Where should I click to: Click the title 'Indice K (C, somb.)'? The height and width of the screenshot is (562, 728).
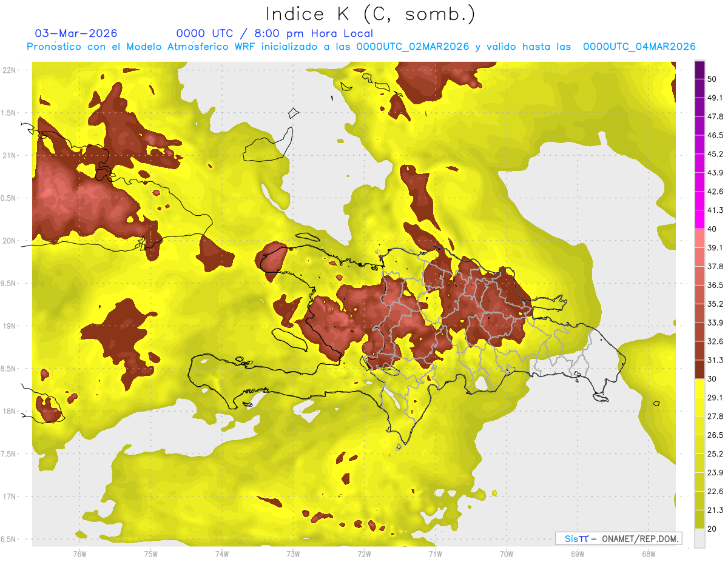[x=370, y=14]
